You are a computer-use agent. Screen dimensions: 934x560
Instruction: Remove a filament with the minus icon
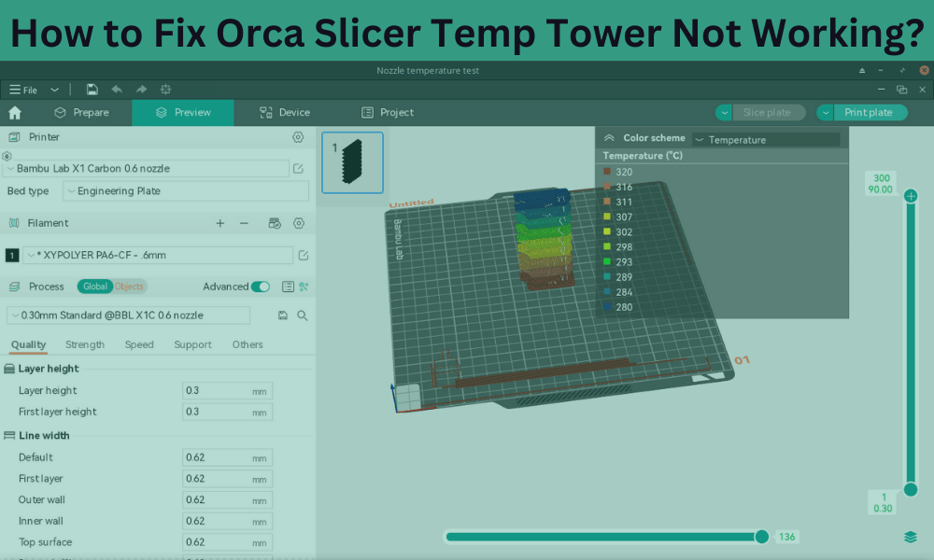click(x=244, y=223)
